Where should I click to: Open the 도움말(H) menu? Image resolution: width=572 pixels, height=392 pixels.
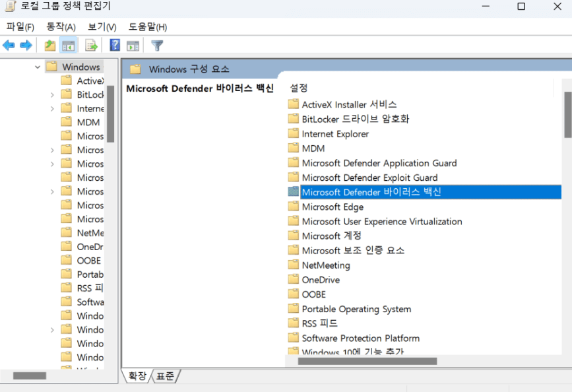click(147, 26)
